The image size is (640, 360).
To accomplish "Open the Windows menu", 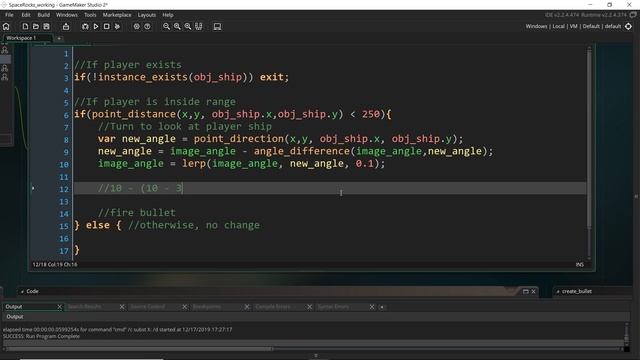I will pos(67,15).
